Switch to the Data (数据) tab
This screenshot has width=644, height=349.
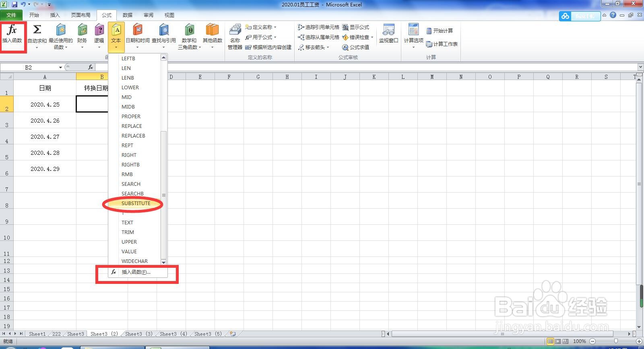(128, 15)
